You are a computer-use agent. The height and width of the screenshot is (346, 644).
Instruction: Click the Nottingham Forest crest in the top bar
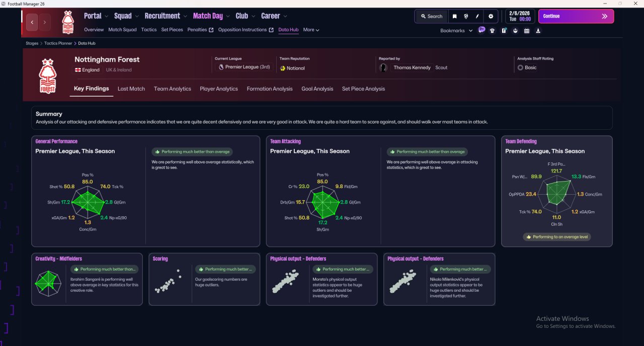point(67,22)
